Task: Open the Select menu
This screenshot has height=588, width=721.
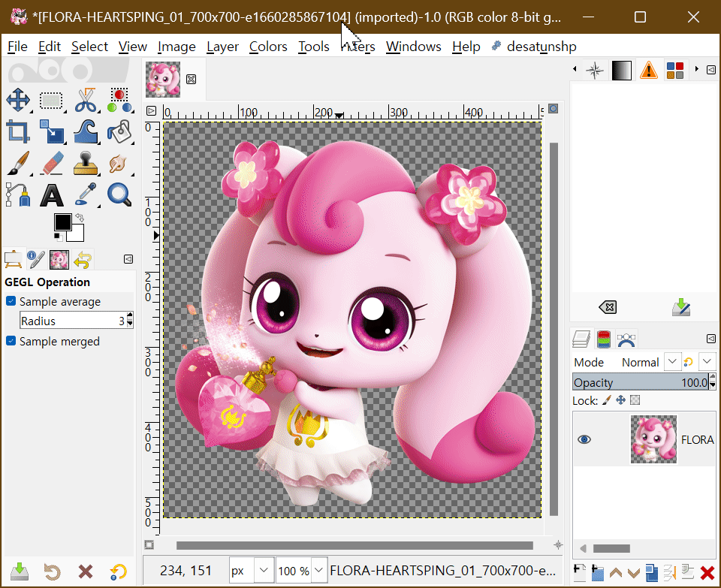Action: point(89,47)
